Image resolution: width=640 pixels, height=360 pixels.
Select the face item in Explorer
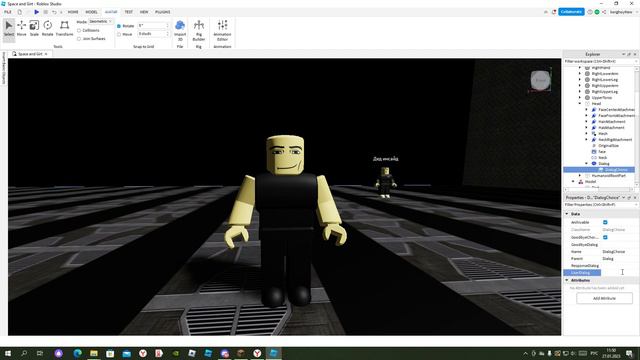coord(602,151)
